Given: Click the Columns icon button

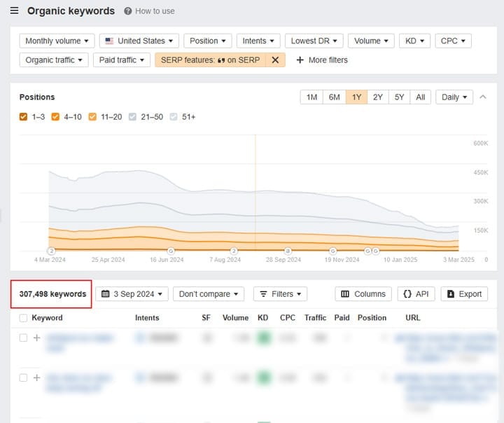Looking at the screenshot, I should point(363,293).
